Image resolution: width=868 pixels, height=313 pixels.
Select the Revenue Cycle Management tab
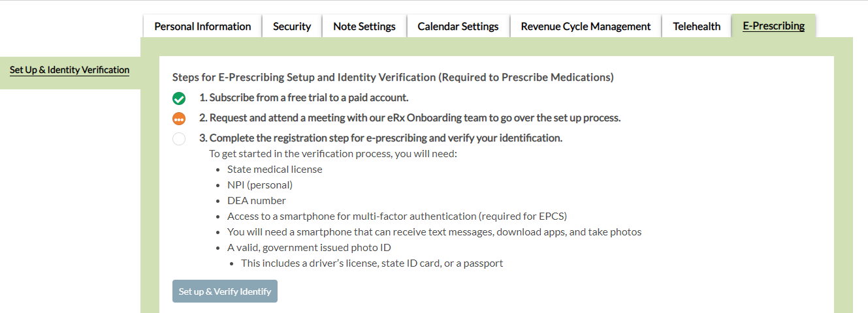click(586, 27)
